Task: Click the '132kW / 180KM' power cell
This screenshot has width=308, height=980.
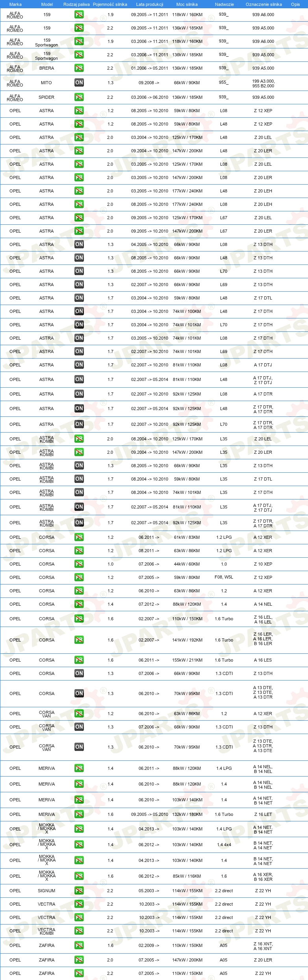Action: tap(187, 814)
